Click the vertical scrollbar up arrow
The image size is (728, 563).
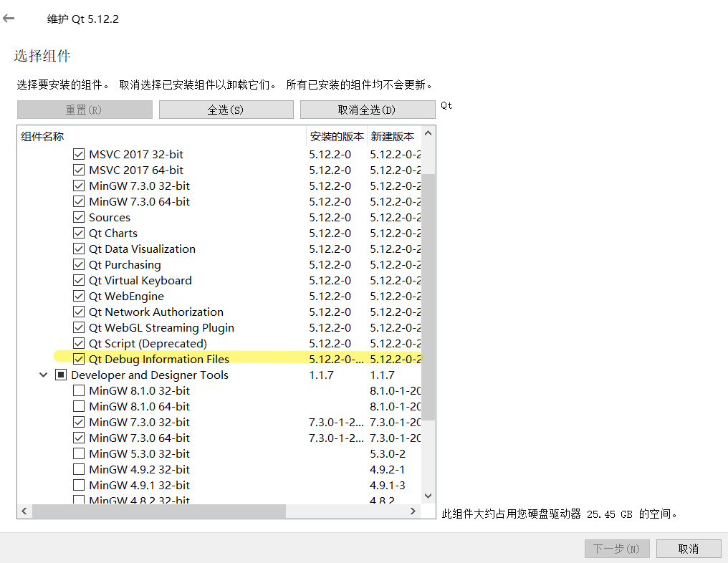click(428, 132)
